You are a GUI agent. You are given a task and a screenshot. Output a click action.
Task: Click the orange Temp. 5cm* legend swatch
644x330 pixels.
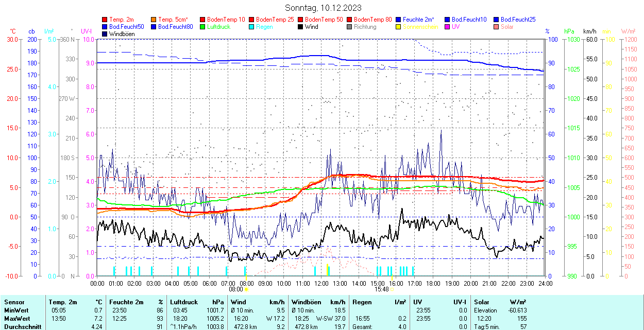(x=154, y=20)
